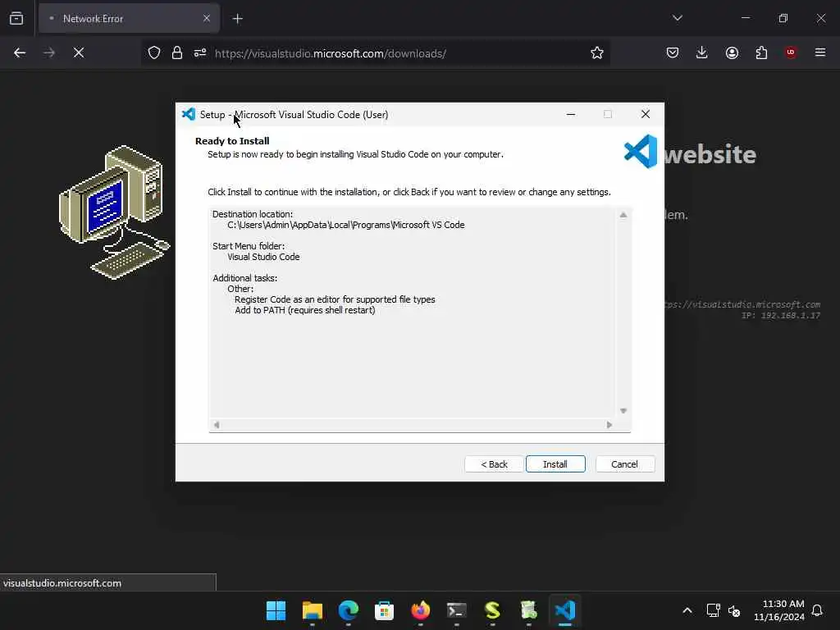Screen dimensions: 840x630
Task: Show hidden system tray icons chevron
Action: point(687,610)
